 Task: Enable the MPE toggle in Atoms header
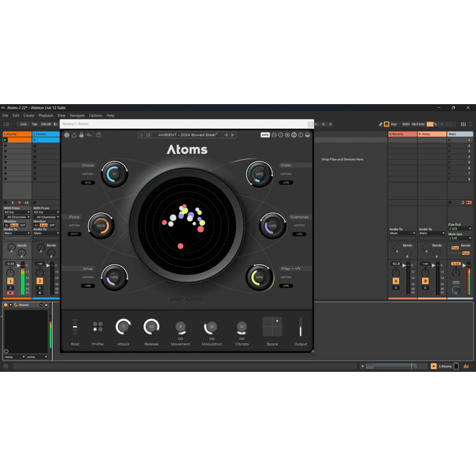[x=265, y=135]
